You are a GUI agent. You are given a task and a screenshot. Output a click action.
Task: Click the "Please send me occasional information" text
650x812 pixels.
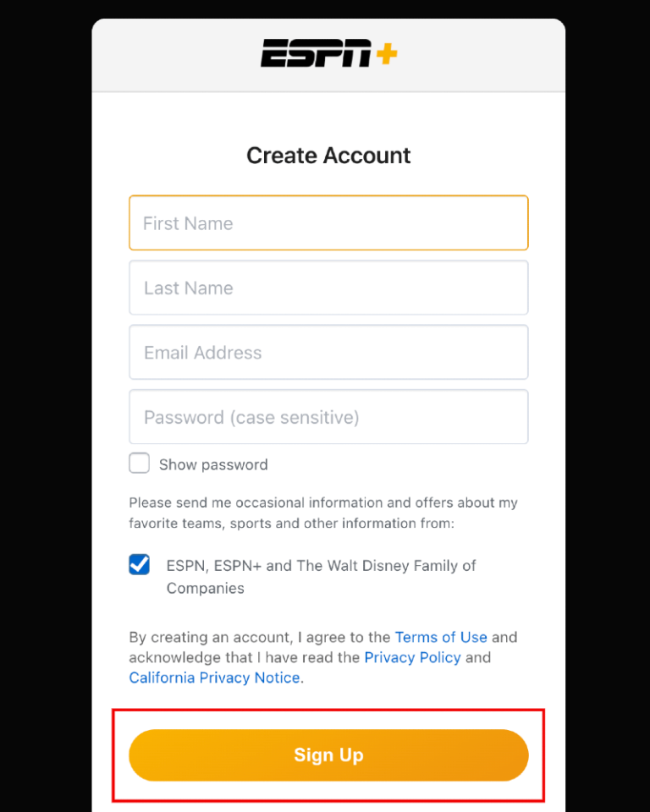[322, 502]
